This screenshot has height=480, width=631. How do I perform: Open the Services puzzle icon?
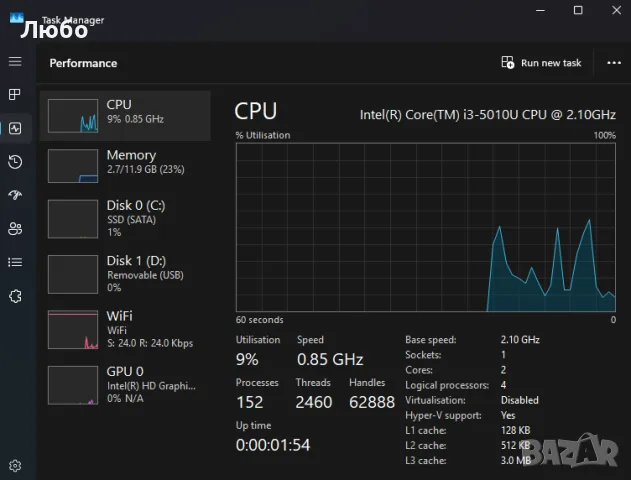[15, 297]
